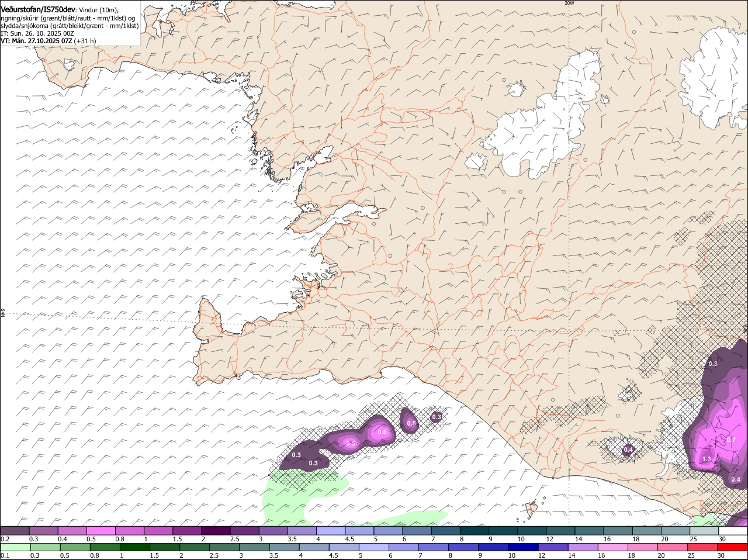
Task: Click the 0.1 label in lower legend row
Action: [5, 556]
